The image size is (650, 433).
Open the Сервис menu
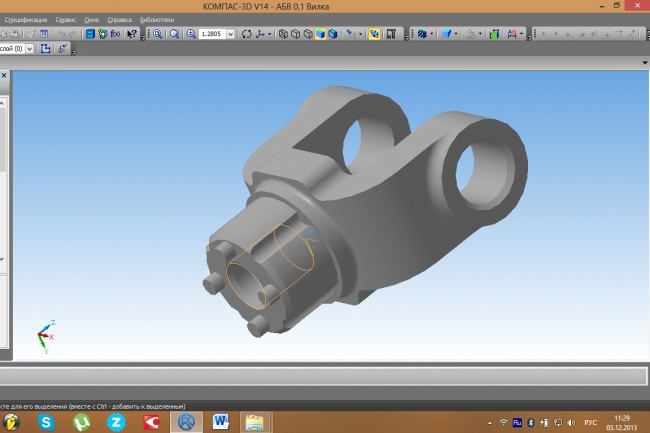pyautogui.click(x=65, y=19)
